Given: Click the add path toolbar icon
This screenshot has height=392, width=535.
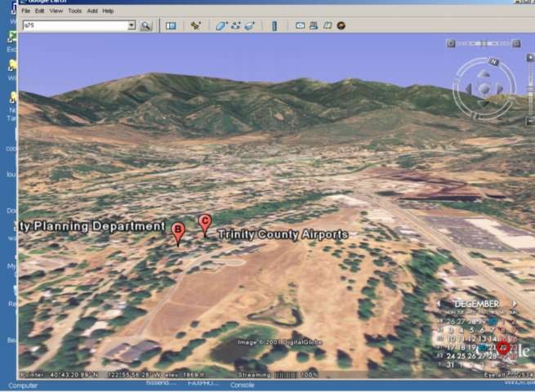Looking at the screenshot, I should pos(235,26).
